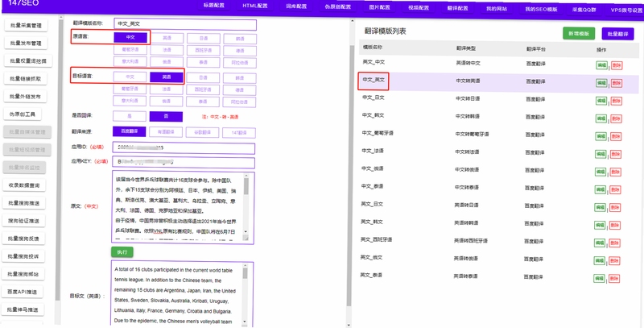
Task: Go to the 伪原创配置 tab
Action: point(337,7)
